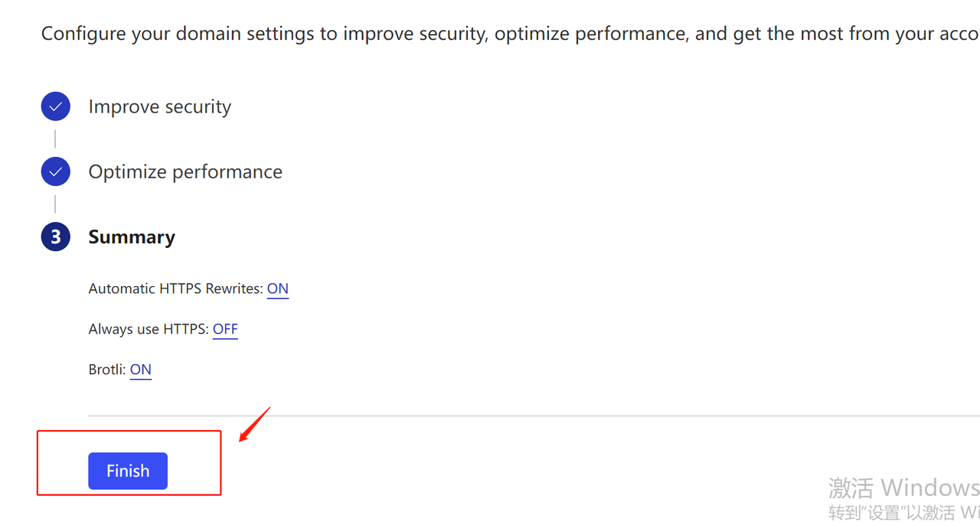Expand the Optimize performance step
The width and height of the screenshot is (980, 525).
(x=185, y=171)
